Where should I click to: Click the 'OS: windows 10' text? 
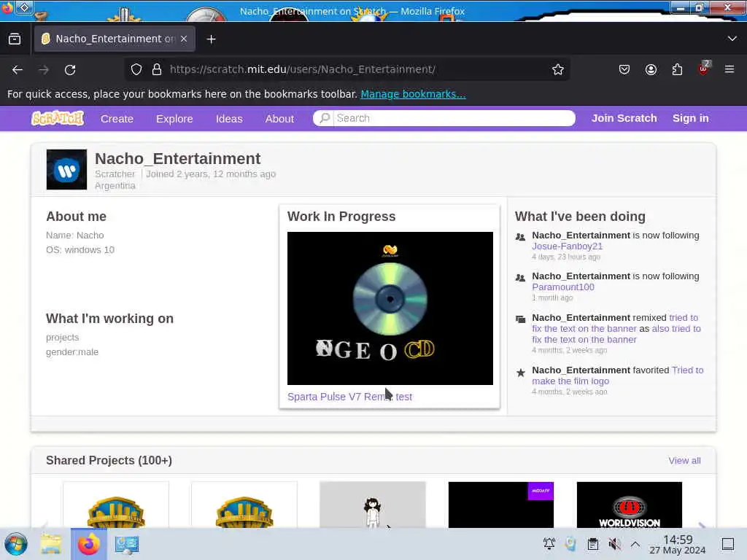(80, 250)
